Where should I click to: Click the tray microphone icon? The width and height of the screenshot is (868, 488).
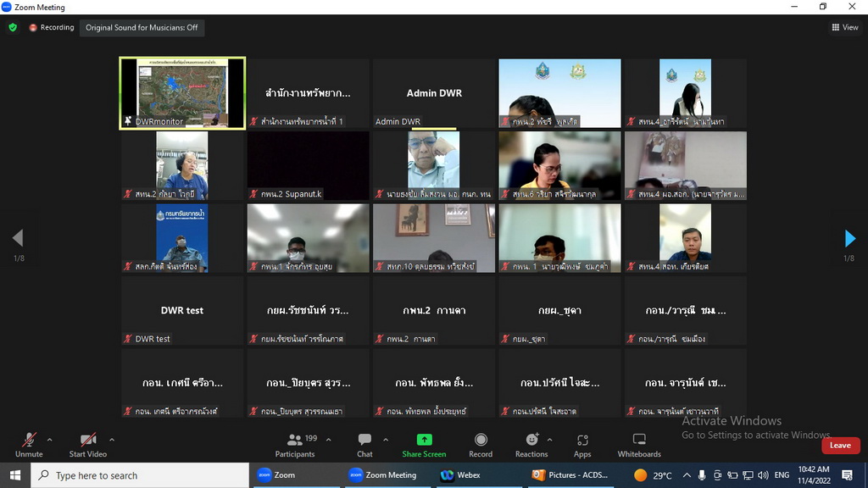click(702, 475)
